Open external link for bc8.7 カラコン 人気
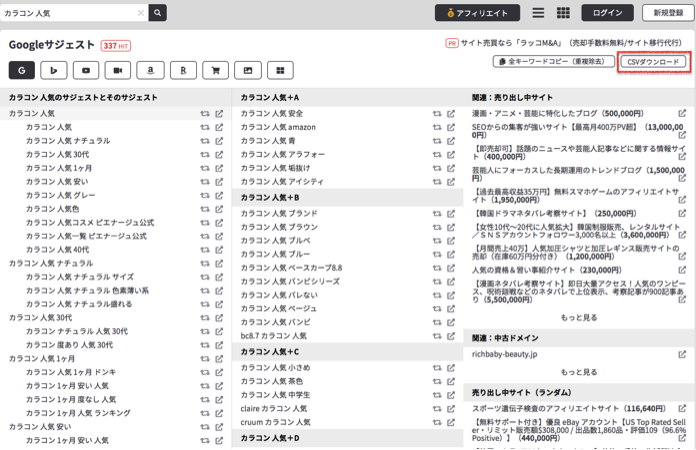 click(451, 336)
